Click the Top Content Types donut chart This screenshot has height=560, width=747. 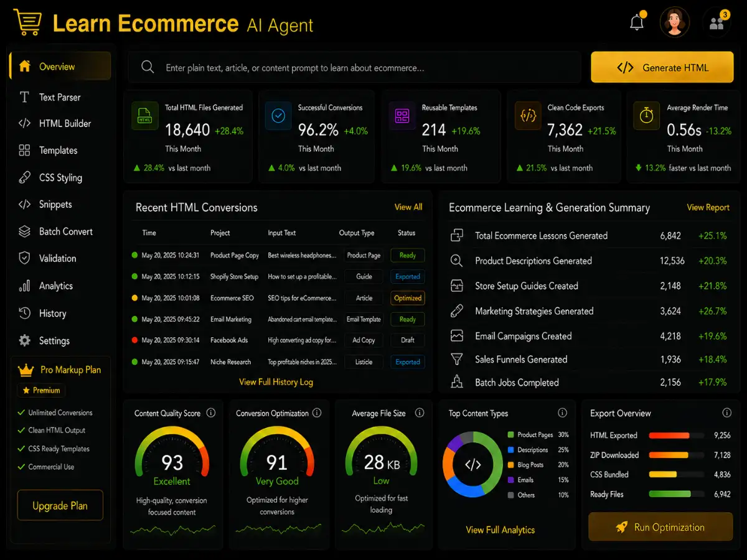pos(473,464)
